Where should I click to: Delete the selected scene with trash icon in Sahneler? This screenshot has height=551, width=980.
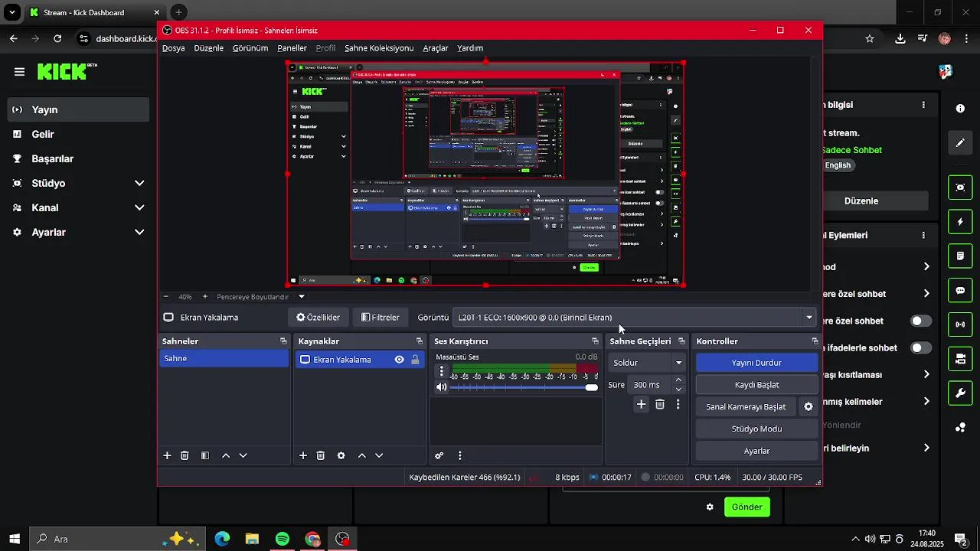[x=185, y=455]
